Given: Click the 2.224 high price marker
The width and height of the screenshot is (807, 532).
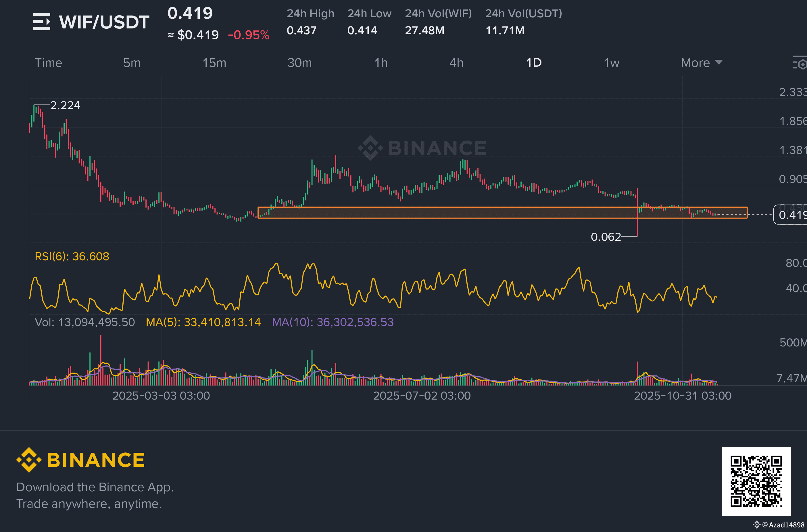Looking at the screenshot, I should pyautogui.click(x=65, y=105).
